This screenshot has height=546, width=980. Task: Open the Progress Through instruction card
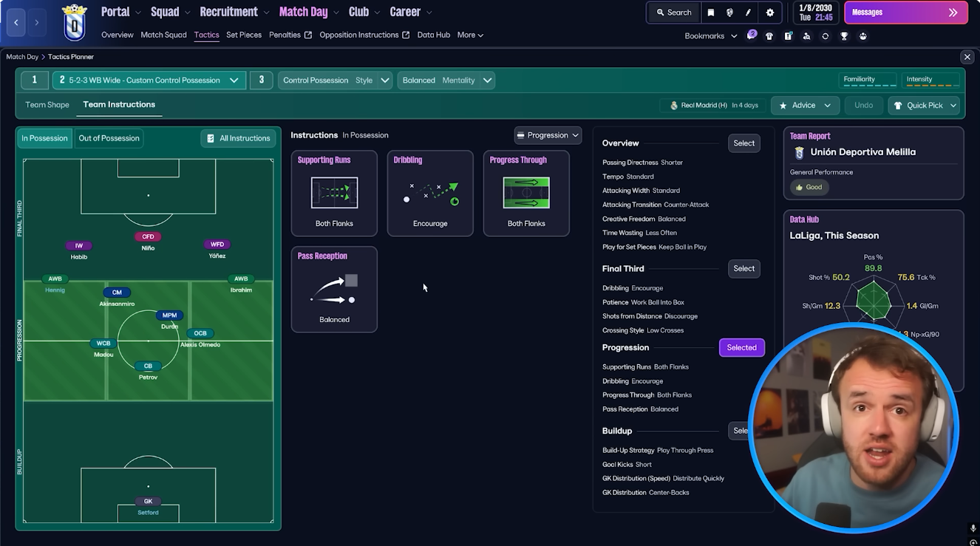pyautogui.click(x=526, y=194)
